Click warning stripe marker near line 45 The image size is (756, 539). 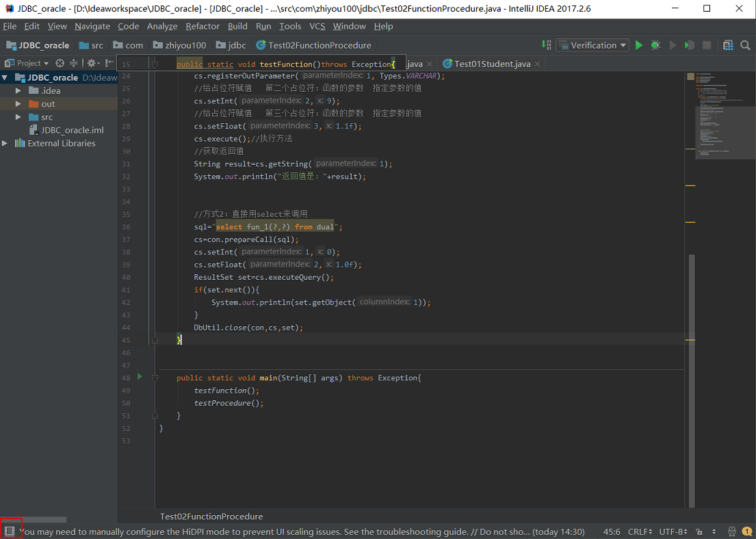[x=690, y=341]
